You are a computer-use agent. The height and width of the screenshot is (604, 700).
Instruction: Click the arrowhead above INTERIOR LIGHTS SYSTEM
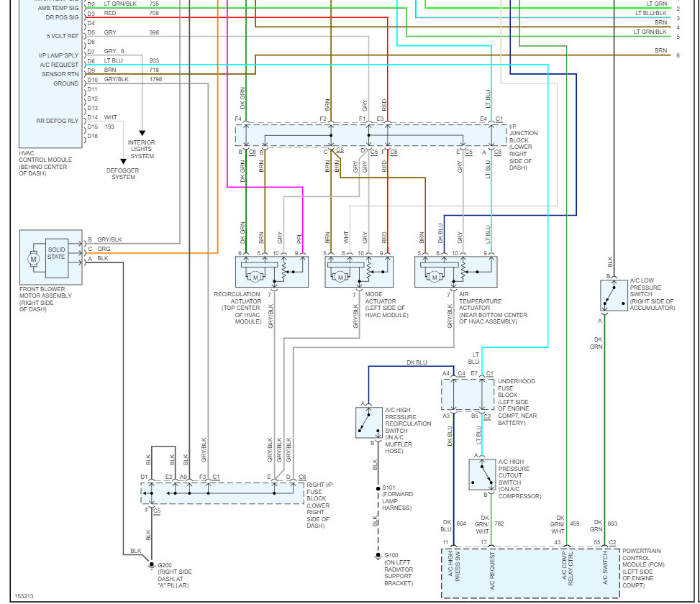(x=142, y=133)
